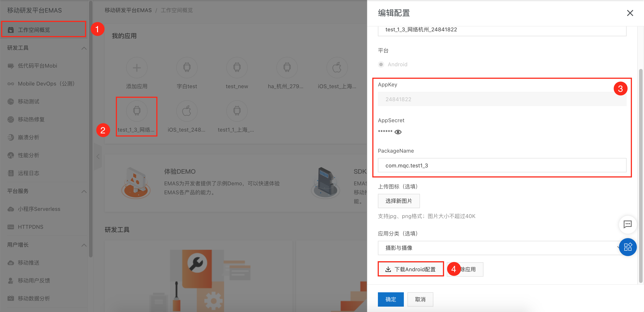The image size is (644, 312).
Task: Collapse the sidebar with the arrow handle
Action: click(x=98, y=157)
